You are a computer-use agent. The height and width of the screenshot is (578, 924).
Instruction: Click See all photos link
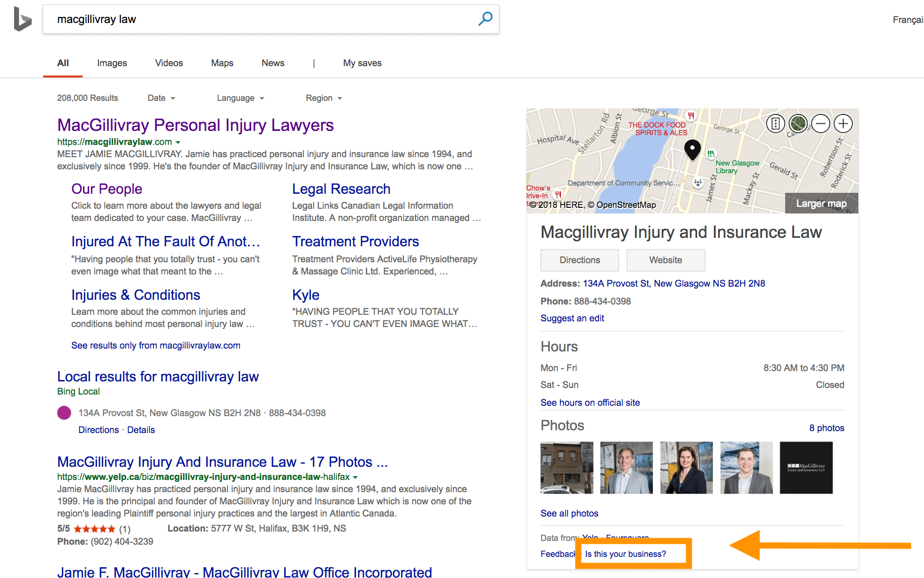click(x=569, y=513)
